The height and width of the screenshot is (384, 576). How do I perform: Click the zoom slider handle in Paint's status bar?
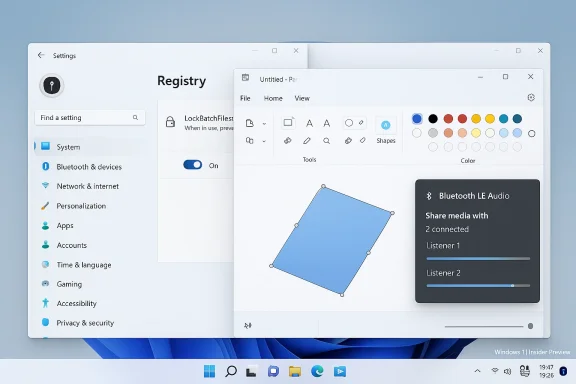530,326
